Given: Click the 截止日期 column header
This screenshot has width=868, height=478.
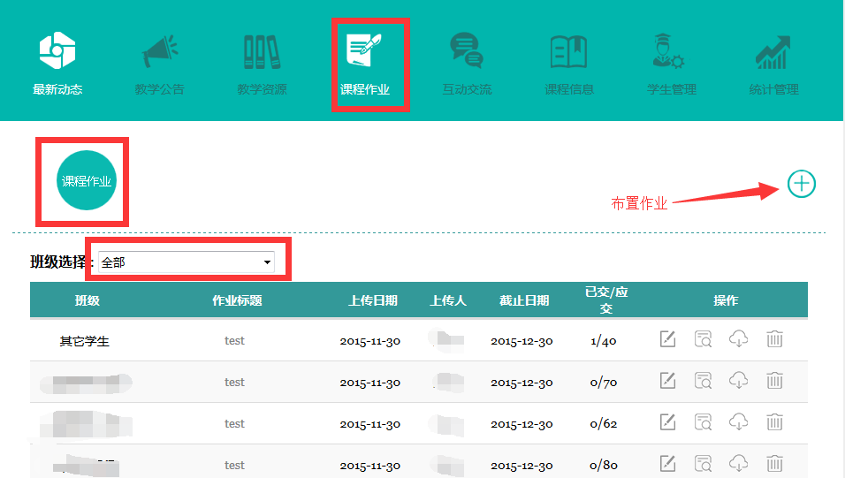Looking at the screenshot, I should (x=524, y=300).
